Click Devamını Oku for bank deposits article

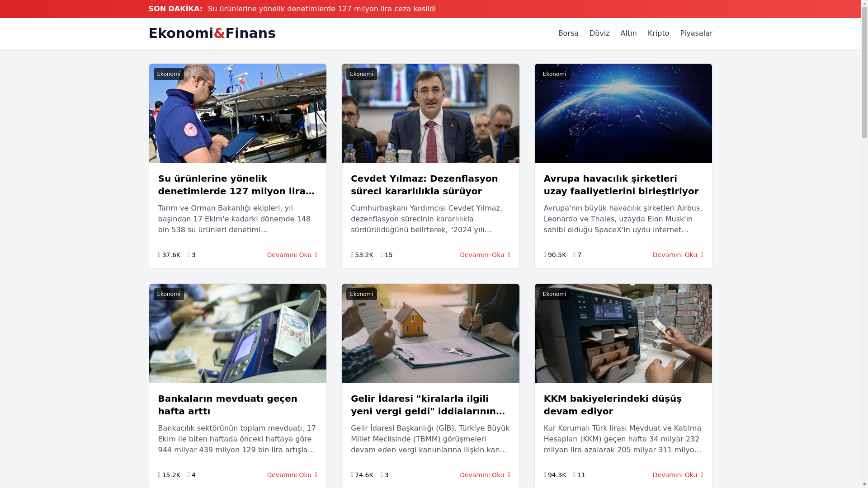pyautogui.click(x=292, y=475)
